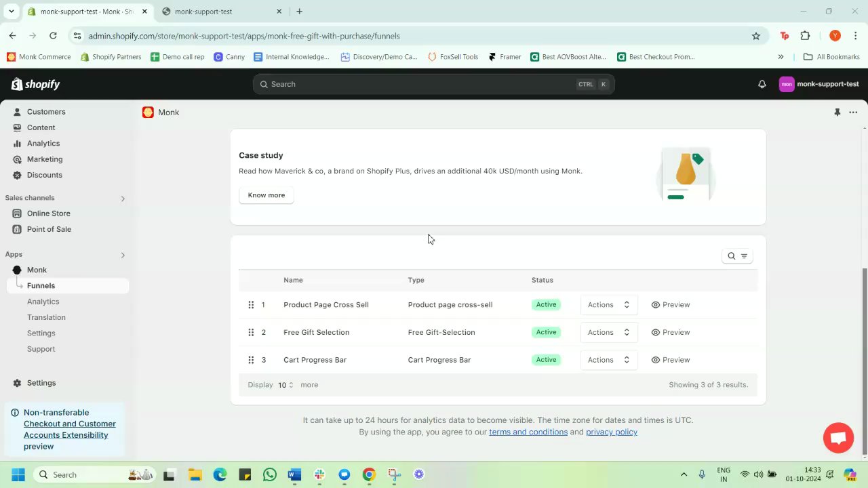The height and width of the screenshot is (488, 868).
Task: Open Actions dropdown for Product Page Cross Sell
Action: [609, 305]
